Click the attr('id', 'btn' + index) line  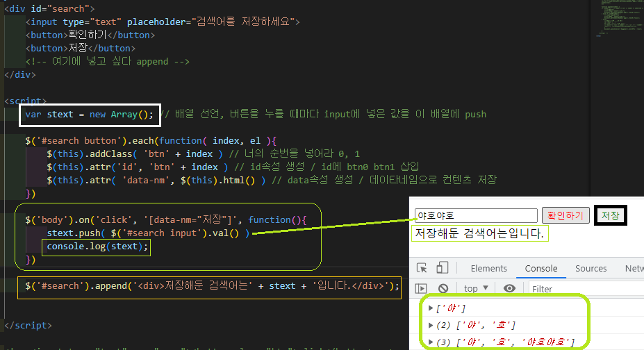(137, 167)
